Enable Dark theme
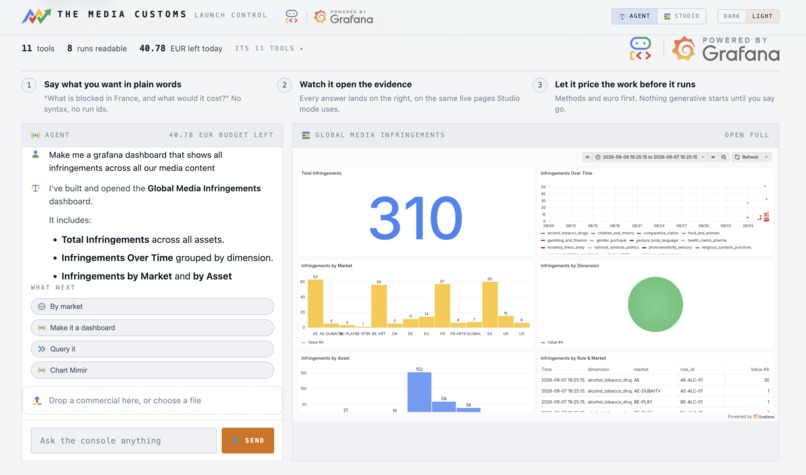806x475 pixels. (x=731, y=16)
